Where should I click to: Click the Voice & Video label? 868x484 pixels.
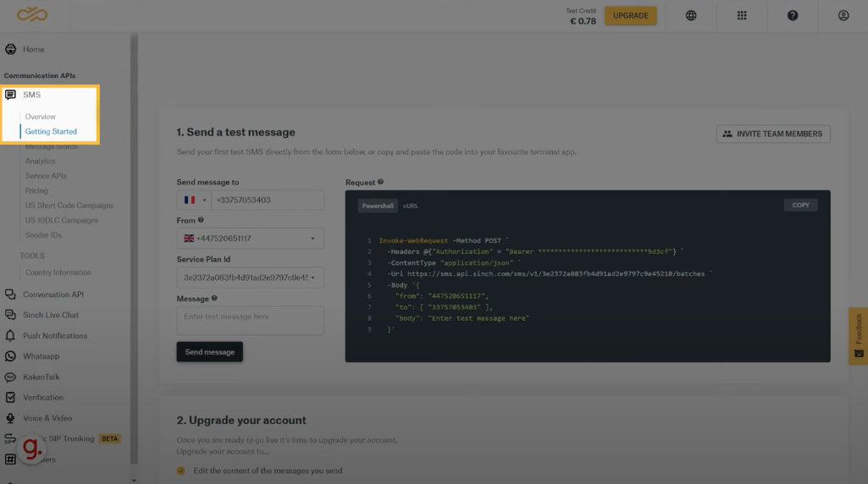pos(47,418)
